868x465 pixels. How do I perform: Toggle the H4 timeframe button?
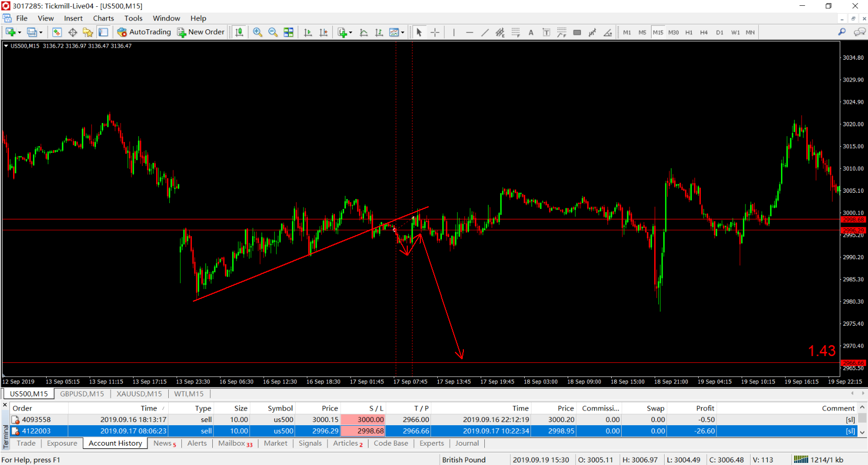click(x=704, y=32)
